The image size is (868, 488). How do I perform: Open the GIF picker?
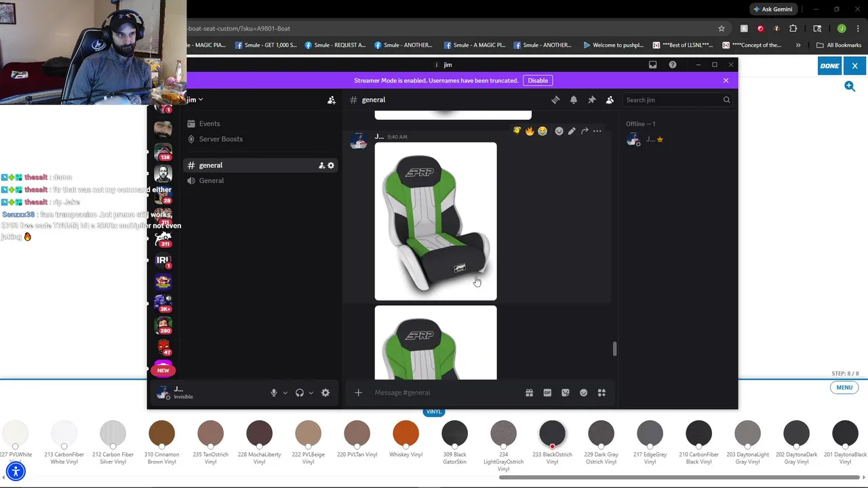(547, 392)
